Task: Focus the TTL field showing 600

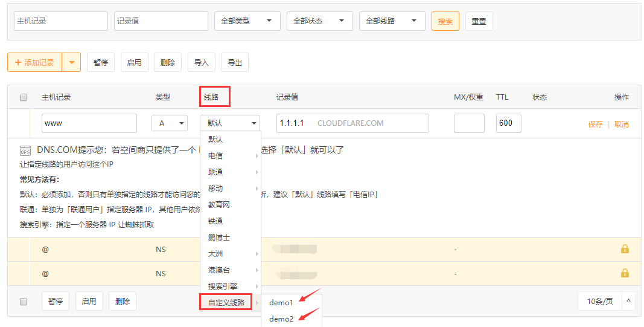Action: point(508,123)
